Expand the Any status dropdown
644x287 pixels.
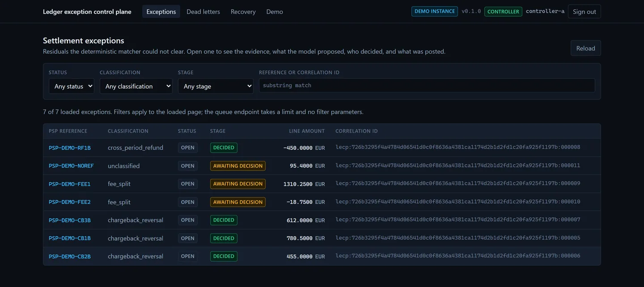(x=72, y=86)
